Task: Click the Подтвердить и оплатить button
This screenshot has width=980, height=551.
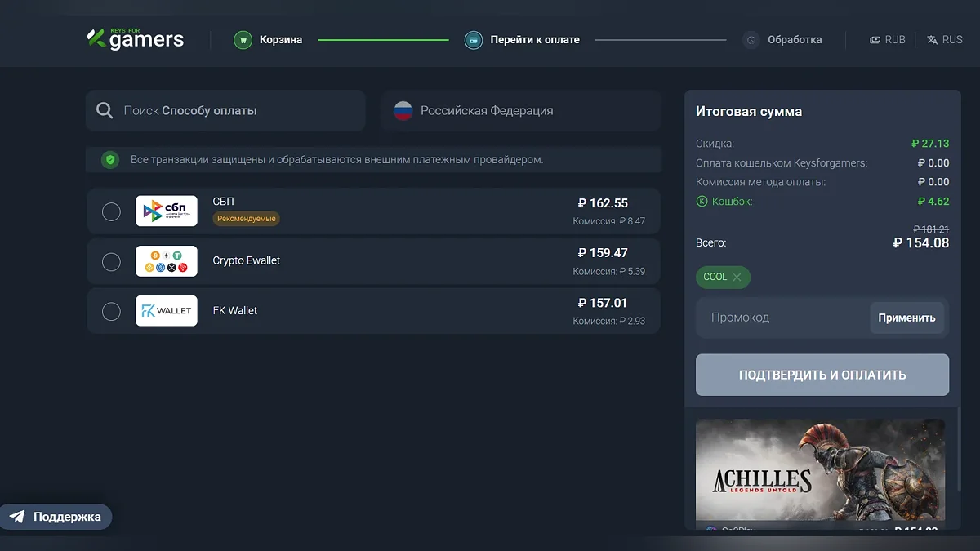Action: pyautogui.click(x=822, y=375)
